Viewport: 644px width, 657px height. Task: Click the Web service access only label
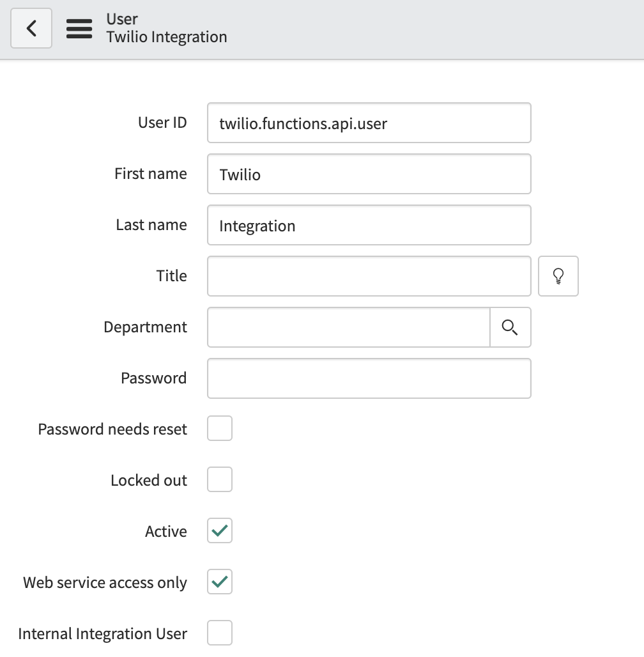tap(105, 582)
